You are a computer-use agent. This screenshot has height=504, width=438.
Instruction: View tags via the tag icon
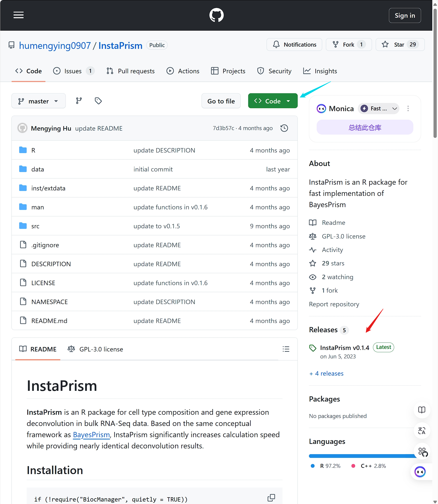(x=98, y=101)
